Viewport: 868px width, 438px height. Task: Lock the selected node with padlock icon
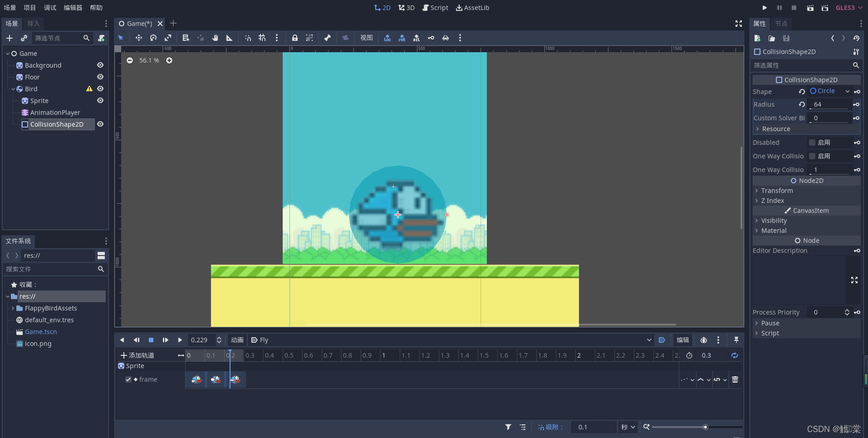coord(295,38)
